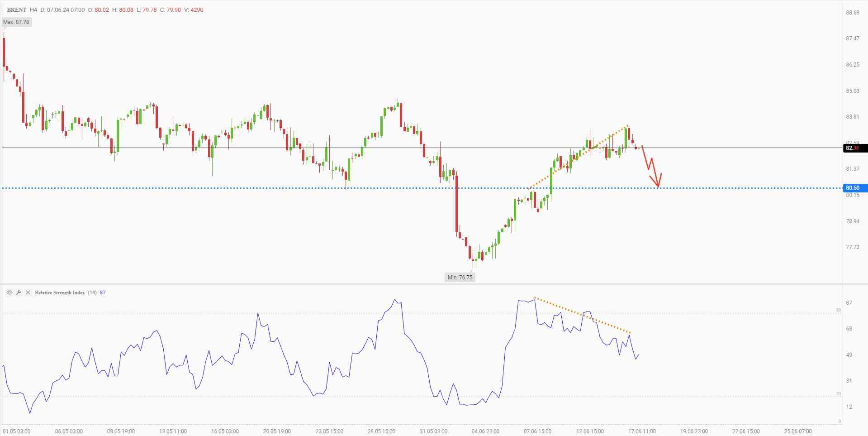Click the RSI scale label 12
This screenshot has width=868, height=436.
pyautogui.click(x=849, y=407)
